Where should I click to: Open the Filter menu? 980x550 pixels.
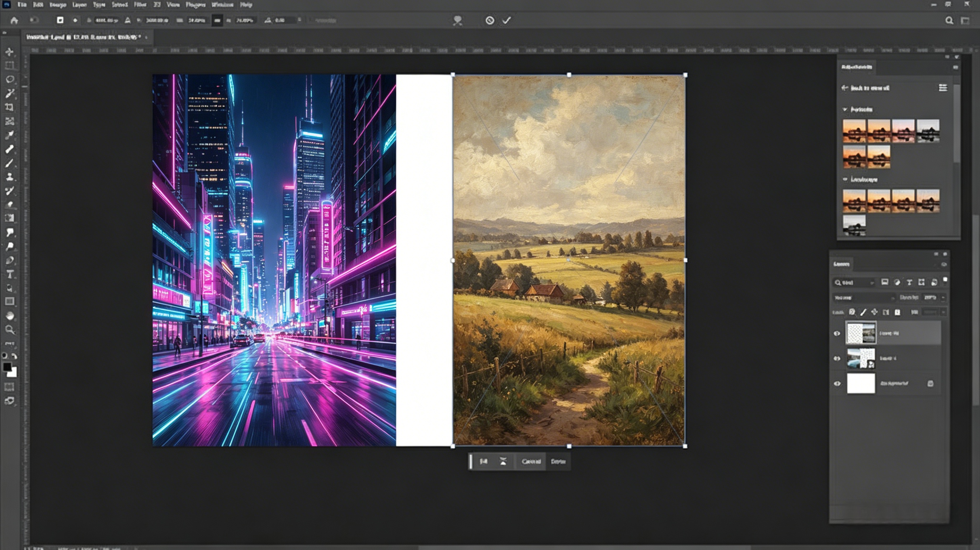[140, 5]
